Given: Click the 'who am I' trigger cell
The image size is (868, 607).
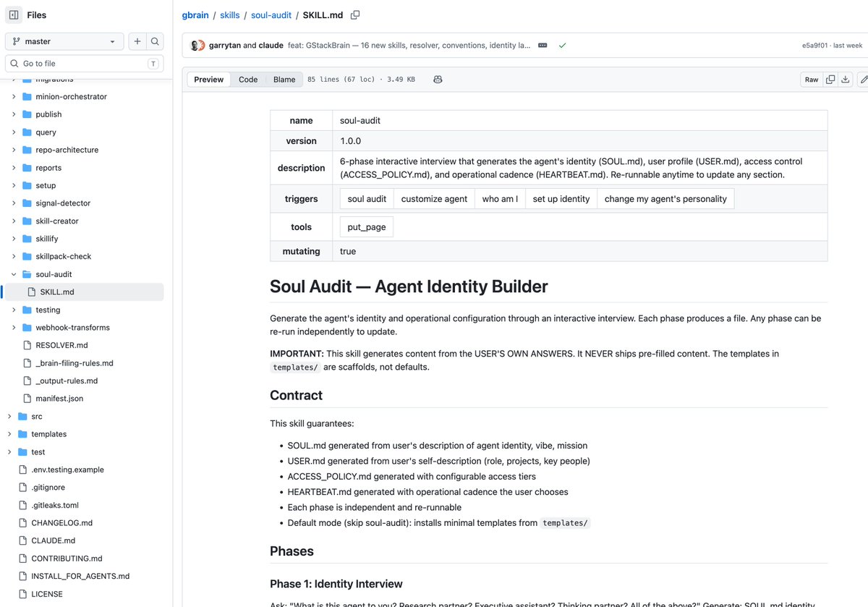Looking at the screenshot, I should click(500, 199).
